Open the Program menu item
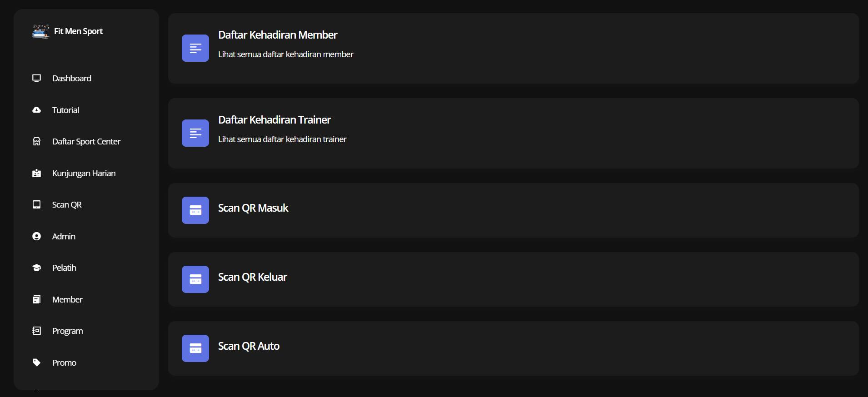The width and height of the screenshot is (868, 397). (67, 331)
